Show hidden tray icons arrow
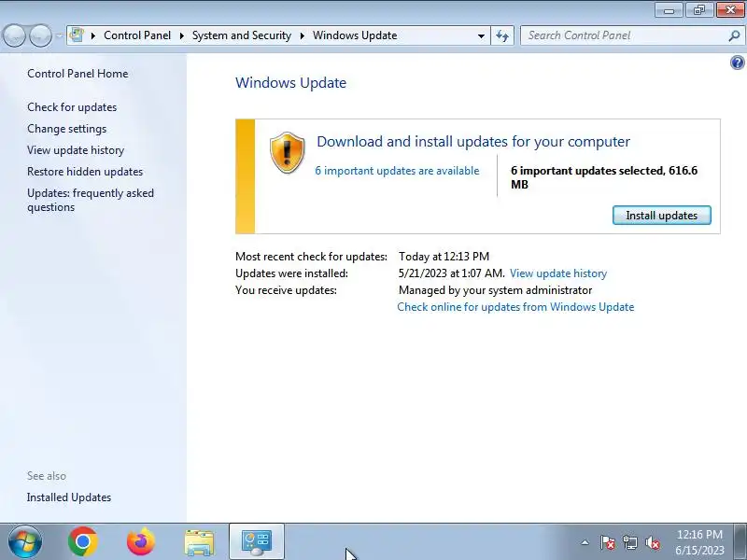Viewport: 747px width, 560px height. 585,542
